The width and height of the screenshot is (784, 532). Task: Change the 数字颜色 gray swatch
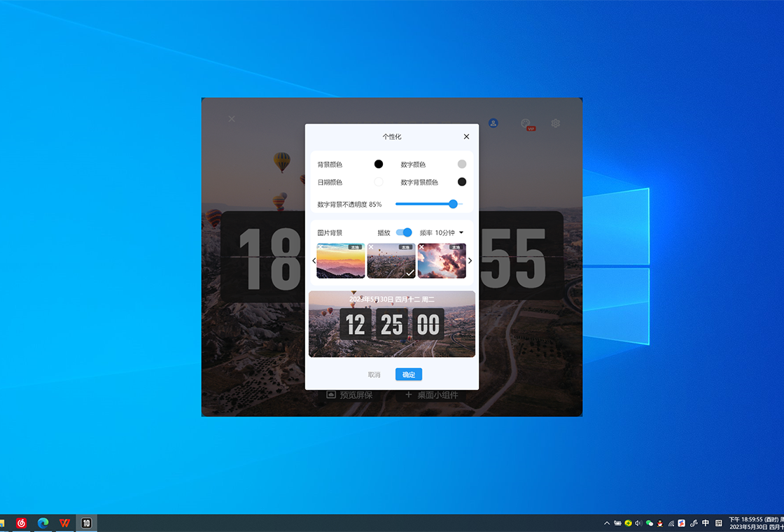[x=462, y=164]
